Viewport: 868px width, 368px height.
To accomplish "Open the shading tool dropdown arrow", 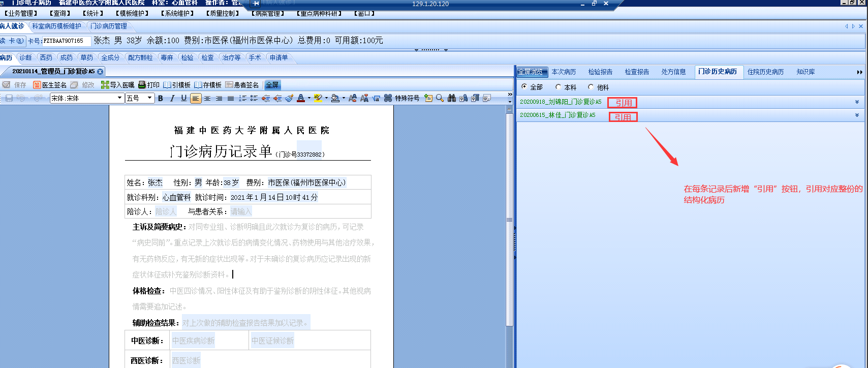I will [344, 98].
